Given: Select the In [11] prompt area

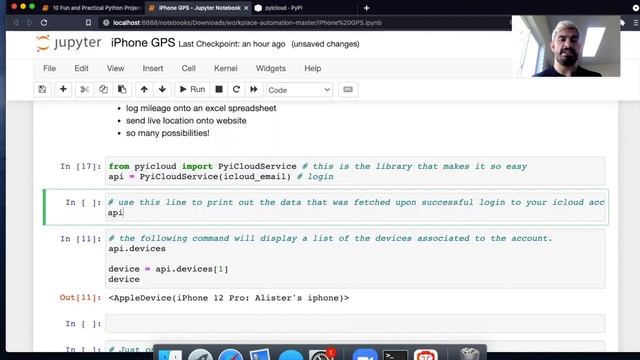Looking at the screenshot, I should (80, 239).
